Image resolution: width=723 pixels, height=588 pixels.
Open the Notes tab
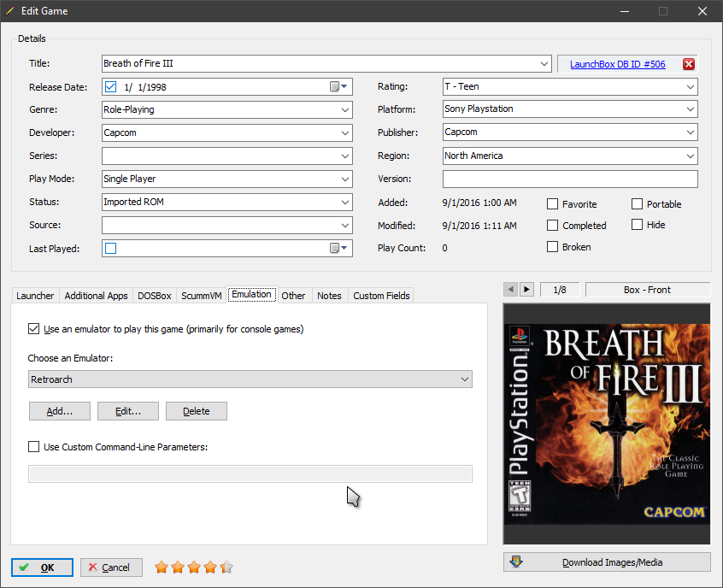click(x=329, y=296)
